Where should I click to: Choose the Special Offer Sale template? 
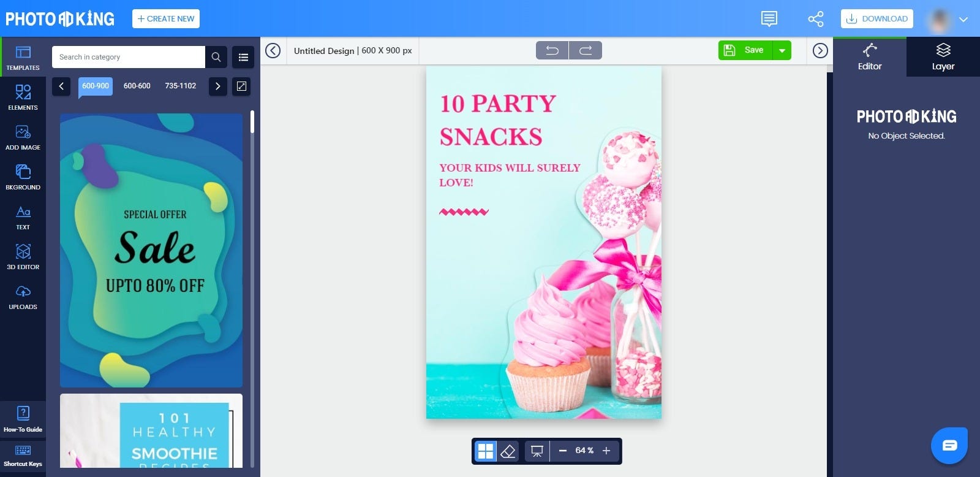151,250
